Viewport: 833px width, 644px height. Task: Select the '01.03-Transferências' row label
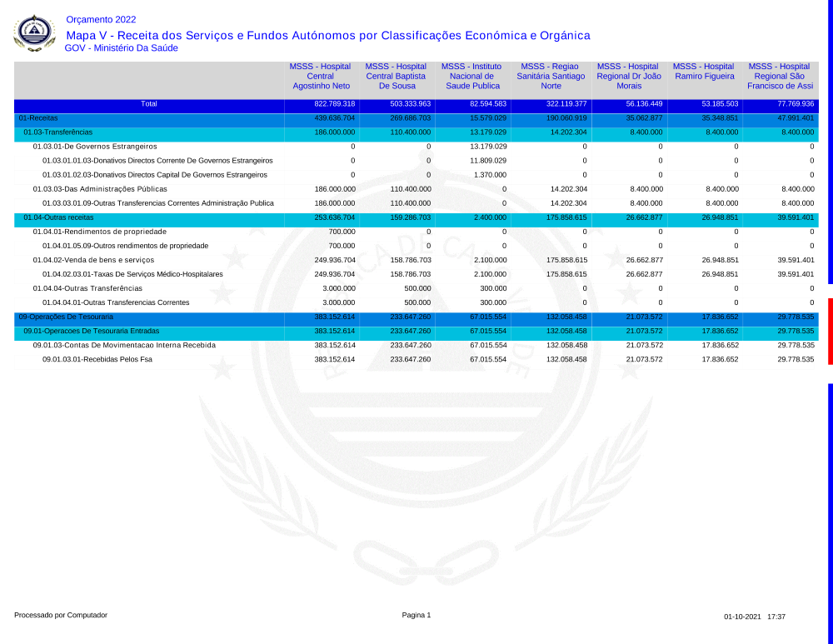coord(57,132)
